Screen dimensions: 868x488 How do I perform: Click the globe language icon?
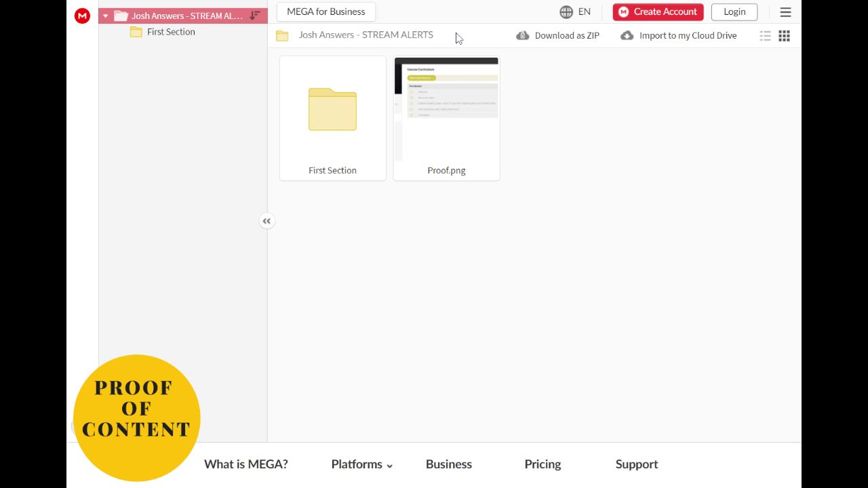coord(566,12)
